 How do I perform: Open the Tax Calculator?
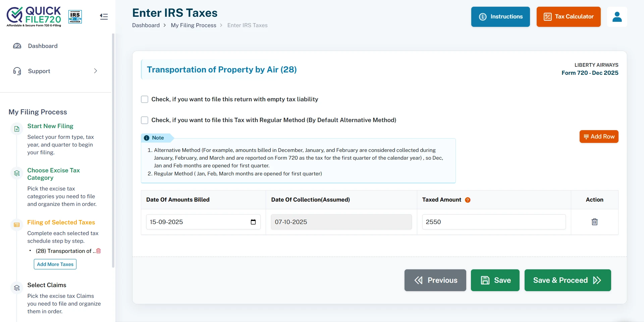568,16
